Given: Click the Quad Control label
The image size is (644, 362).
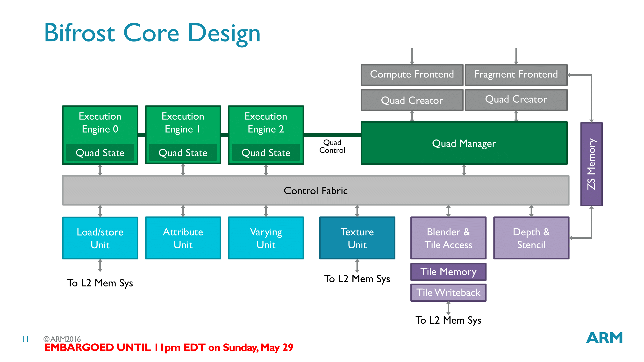Looking at the screenshot, I should click(332, 146).
